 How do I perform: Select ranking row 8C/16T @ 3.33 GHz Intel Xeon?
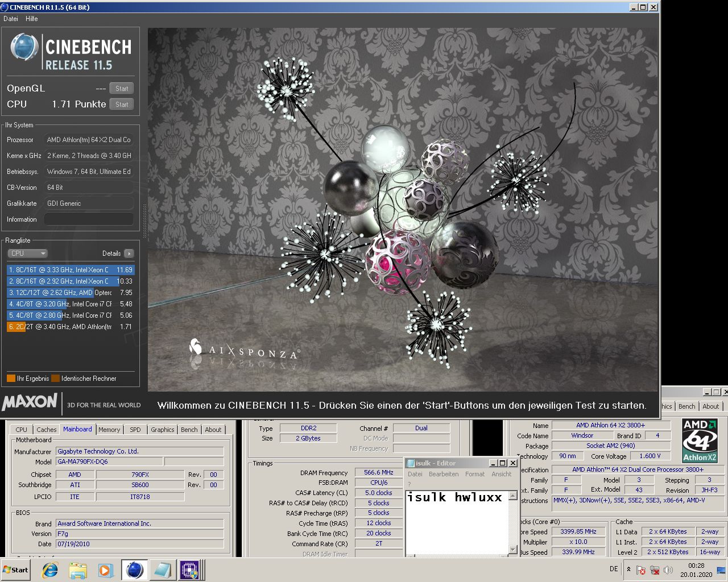[71, 270]
